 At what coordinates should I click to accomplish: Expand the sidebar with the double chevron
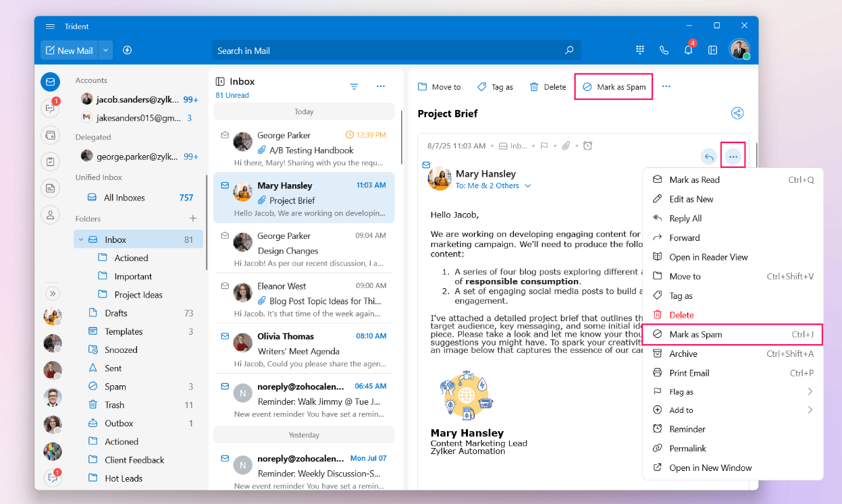tap(53, 293)
